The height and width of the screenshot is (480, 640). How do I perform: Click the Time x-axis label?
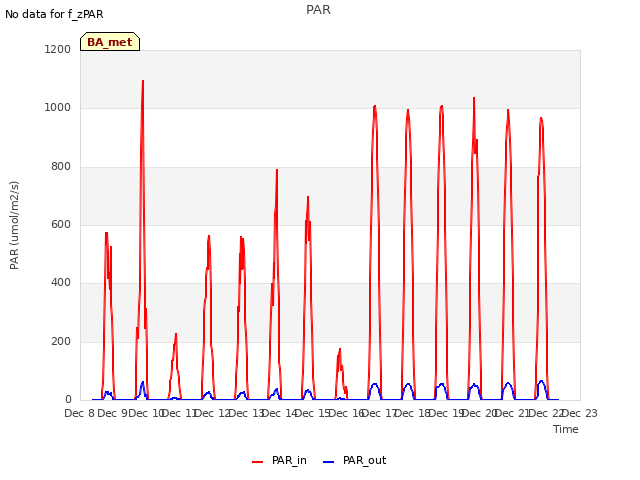pos(566,429)
